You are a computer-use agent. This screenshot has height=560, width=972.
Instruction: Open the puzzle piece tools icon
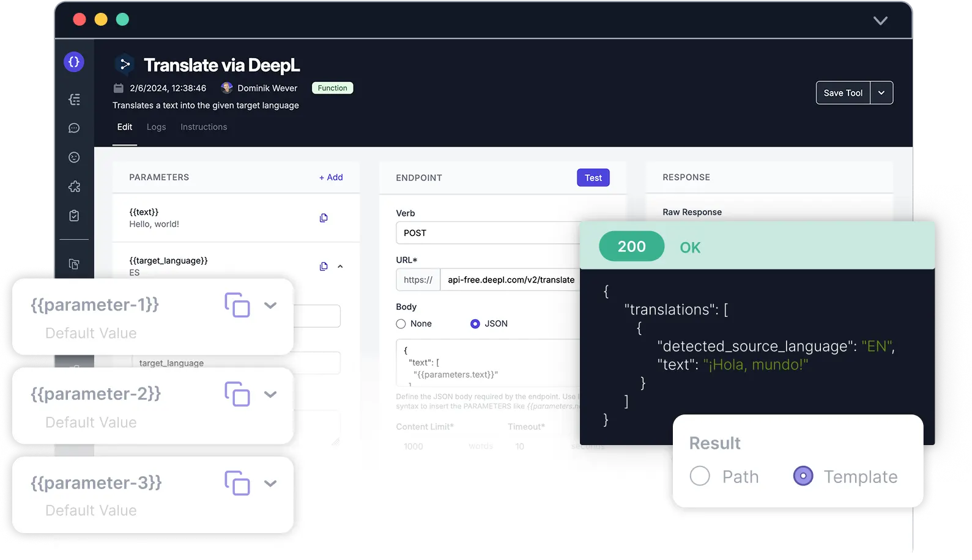click(x=74, y=186)
